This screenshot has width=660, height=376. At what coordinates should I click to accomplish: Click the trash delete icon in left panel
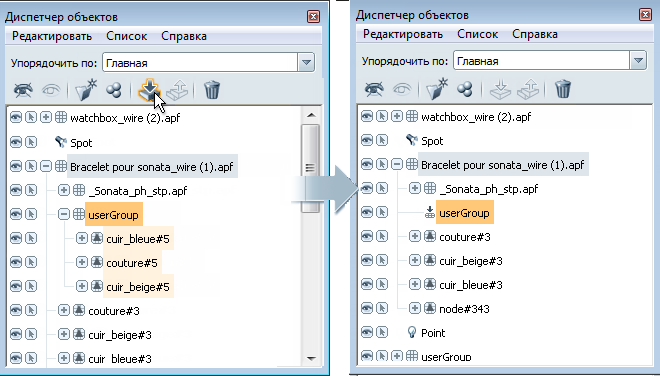coord(212,90)
